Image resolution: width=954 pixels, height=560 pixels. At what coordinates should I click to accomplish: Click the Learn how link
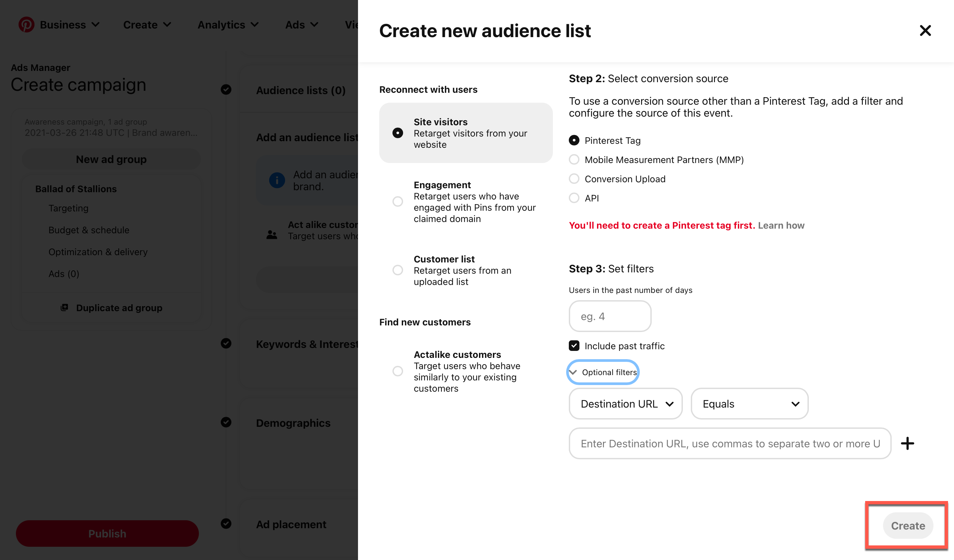point(781,226)
